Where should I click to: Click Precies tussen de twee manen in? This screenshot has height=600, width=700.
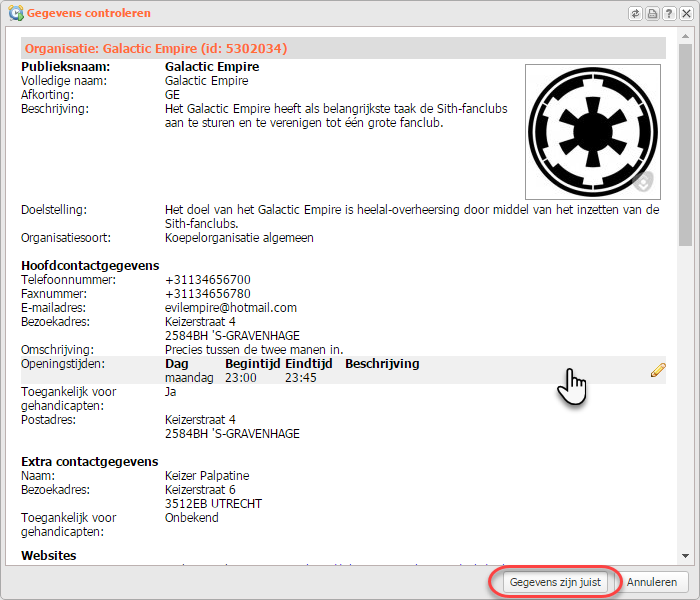click(x=254, y=350)
